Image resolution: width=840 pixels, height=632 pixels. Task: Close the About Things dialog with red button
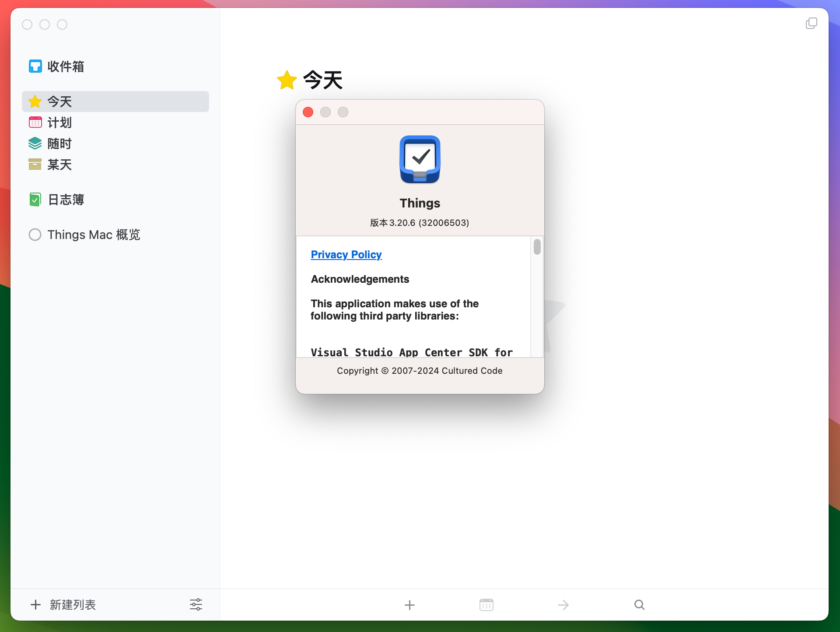pyautogui.click(x=308, y=112)
